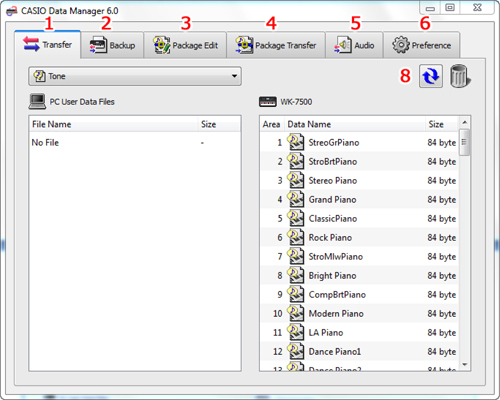Click the PC User Data Files computer icon

click(x=37, y=101)
